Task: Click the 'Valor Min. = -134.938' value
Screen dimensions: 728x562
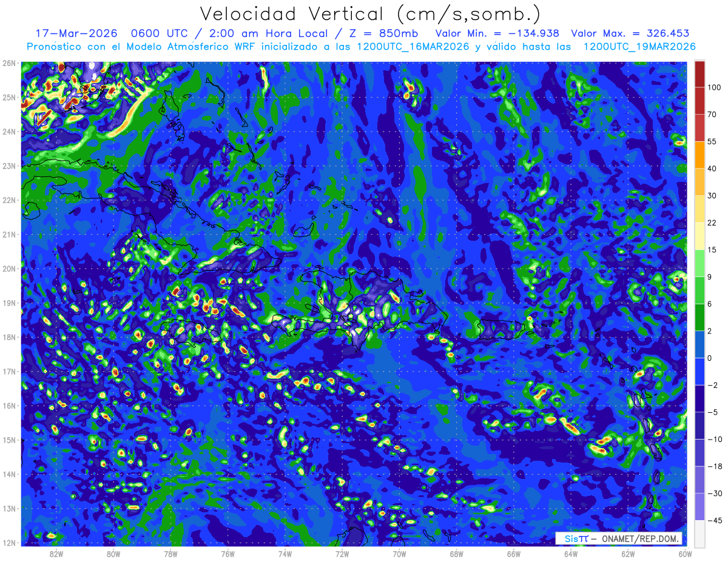Action: [497, 33]
